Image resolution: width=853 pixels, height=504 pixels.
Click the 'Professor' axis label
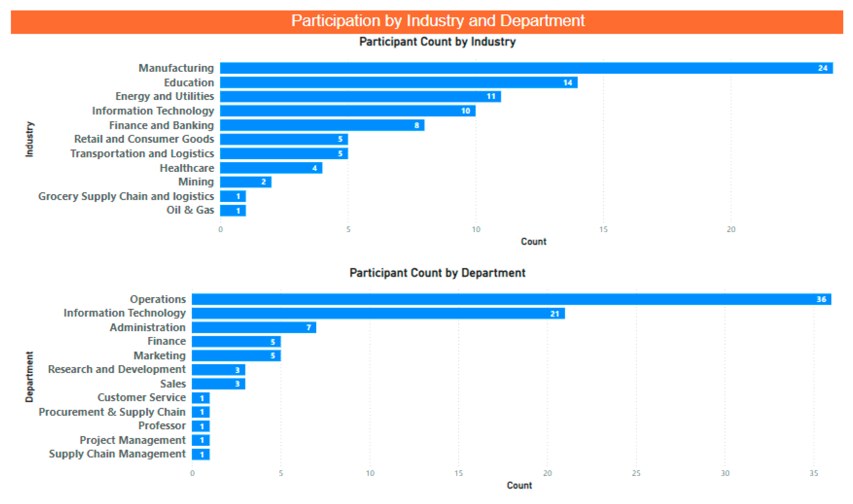tap(162, 426)
